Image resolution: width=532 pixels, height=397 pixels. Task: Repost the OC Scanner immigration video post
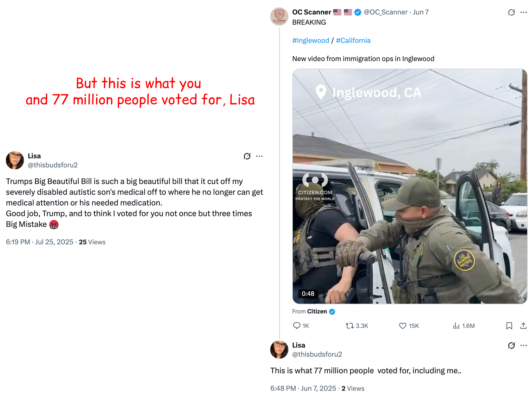tap(349, 326)
